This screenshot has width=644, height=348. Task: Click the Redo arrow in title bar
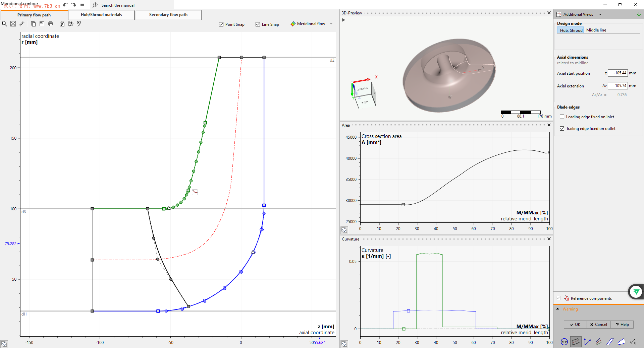73,5
